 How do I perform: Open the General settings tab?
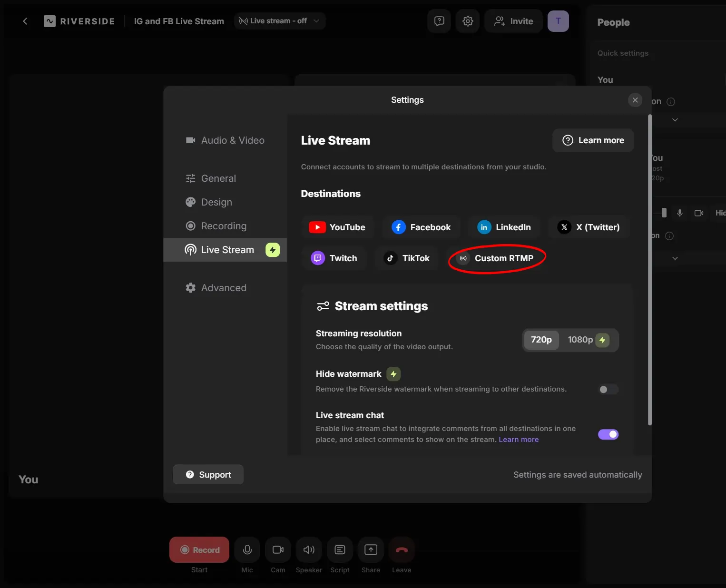pyautogui.click(x=225, y=178)
